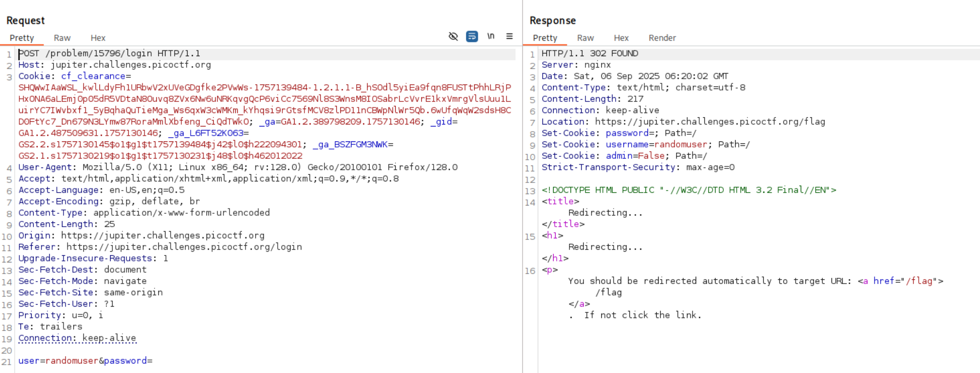This screenshot has width=980, height=373.
Task: Toggle the word wrap icon in Request
Action: point(472,36)
